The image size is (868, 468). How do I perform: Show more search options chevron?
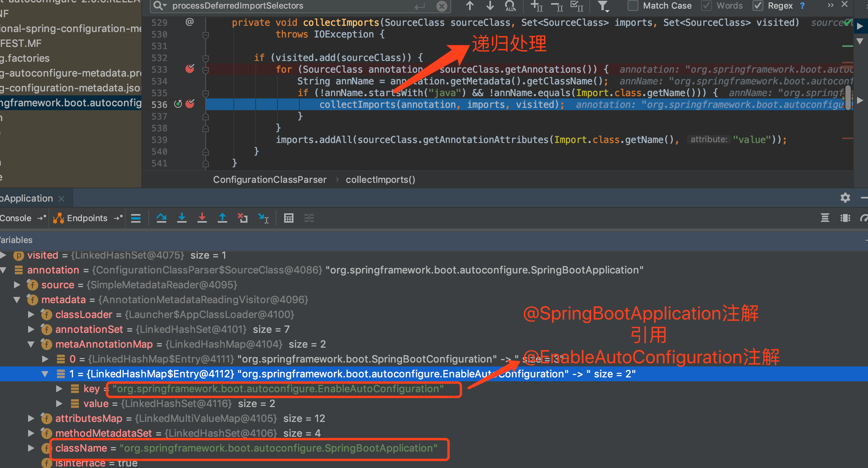click(x=831, y=5)
